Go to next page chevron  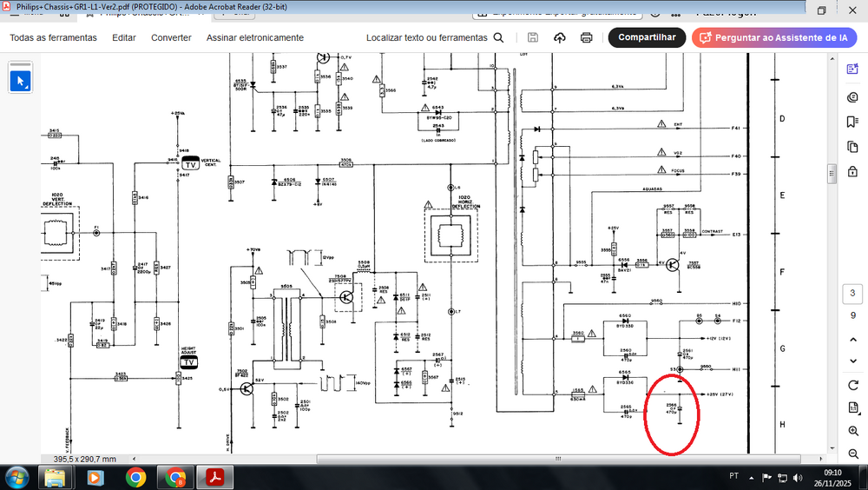point(853,361)
